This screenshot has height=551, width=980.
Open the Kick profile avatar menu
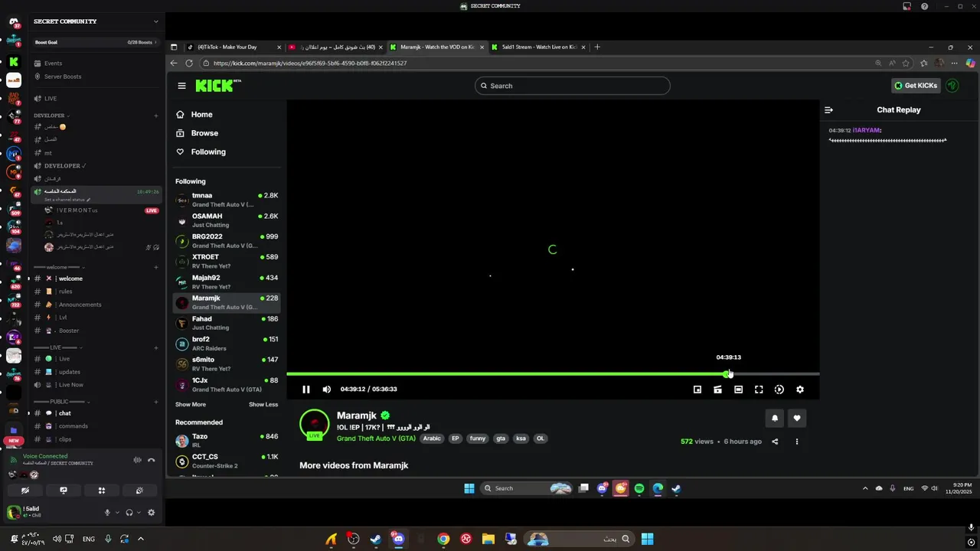point(952,86)
